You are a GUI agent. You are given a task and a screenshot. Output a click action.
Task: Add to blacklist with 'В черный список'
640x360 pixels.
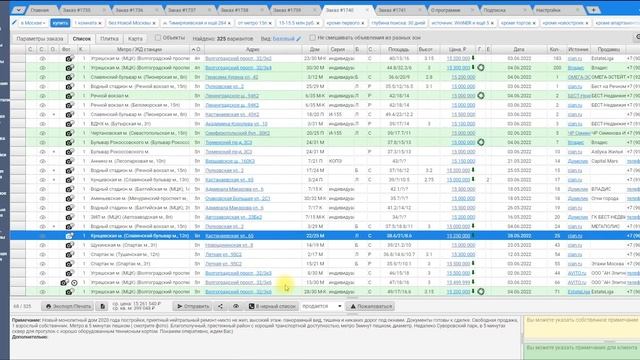(x=272, y=306)
